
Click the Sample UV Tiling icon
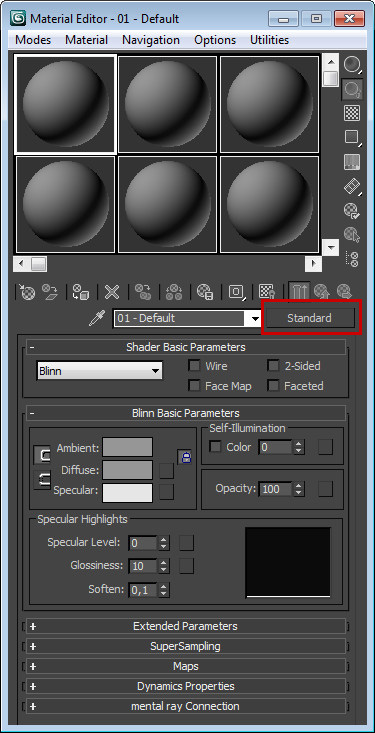tap(352, 137)
